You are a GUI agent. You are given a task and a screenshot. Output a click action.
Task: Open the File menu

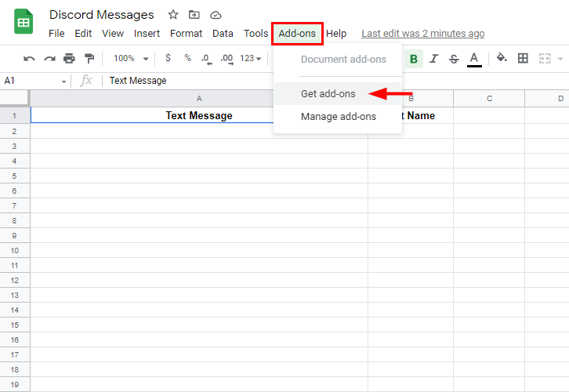56,34
